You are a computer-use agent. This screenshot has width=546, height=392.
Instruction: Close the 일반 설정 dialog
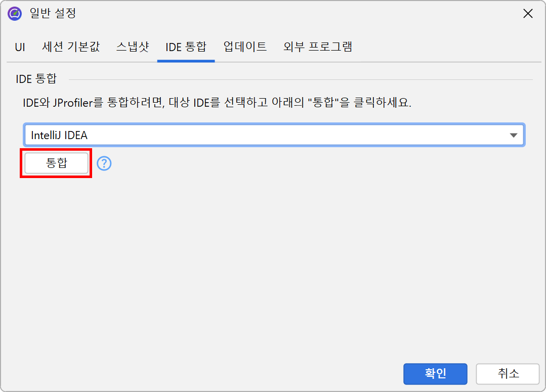[x=528, y=14]
